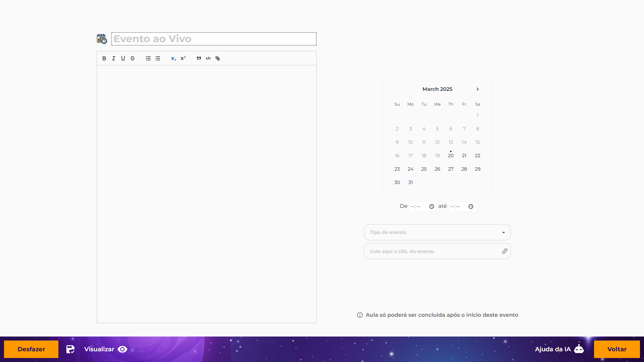Screen dimensions: 644x362
Task: Click the Desfazer button
Action: [x=31, y=349]
